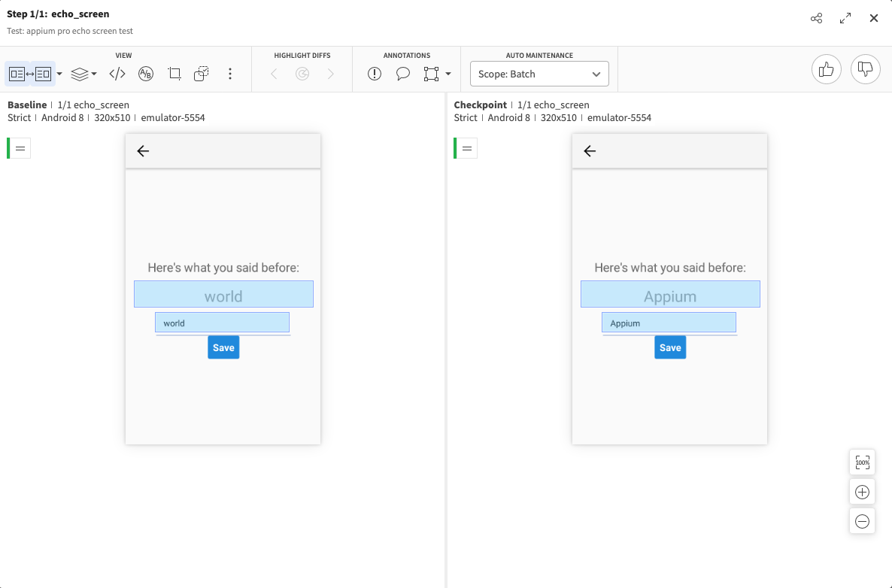Go to previous highlighted diff
This screenshot has width=892, height=588.
[274, 74]
